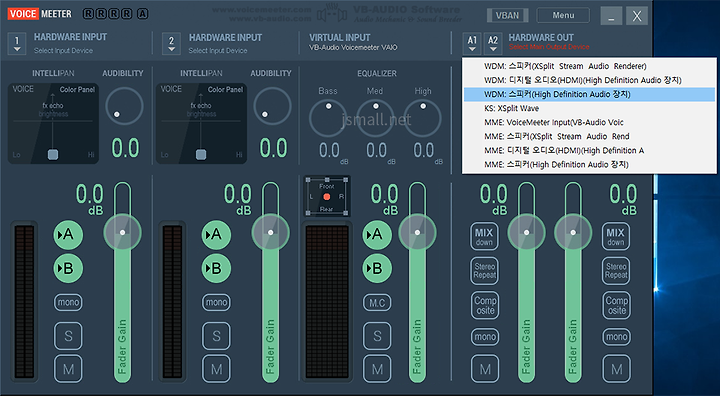Toggle bus B on Hardware Input 2
This screenshot has height=396, width=720.
coord(216,268)
